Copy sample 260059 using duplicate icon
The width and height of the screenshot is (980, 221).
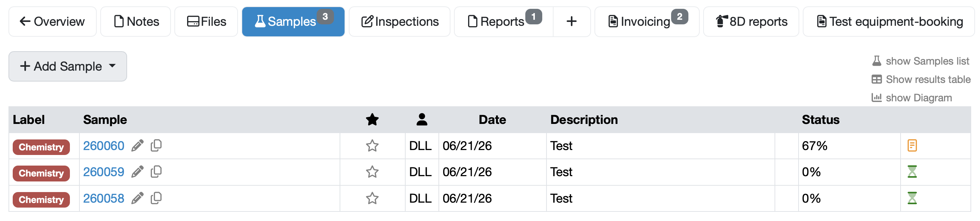[156, 172]
